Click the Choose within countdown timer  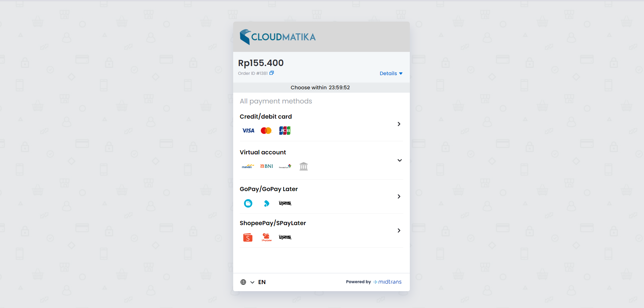point(320,88)
